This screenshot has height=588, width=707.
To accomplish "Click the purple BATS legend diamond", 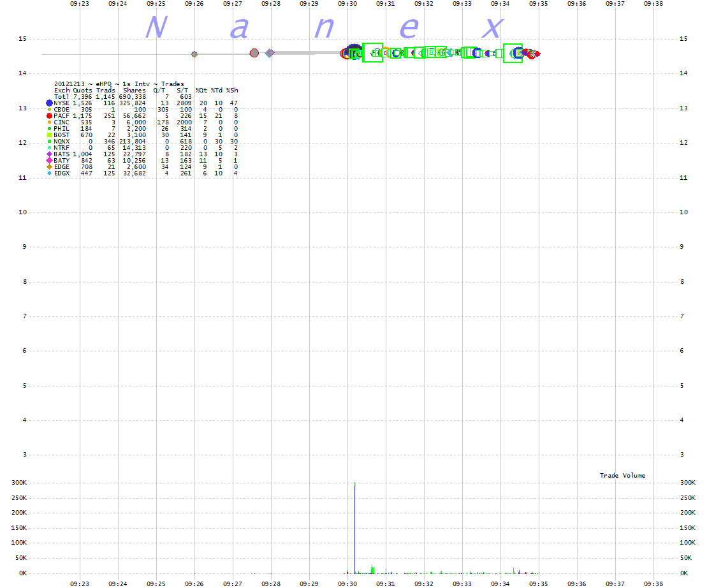I will tap(49, 154).
